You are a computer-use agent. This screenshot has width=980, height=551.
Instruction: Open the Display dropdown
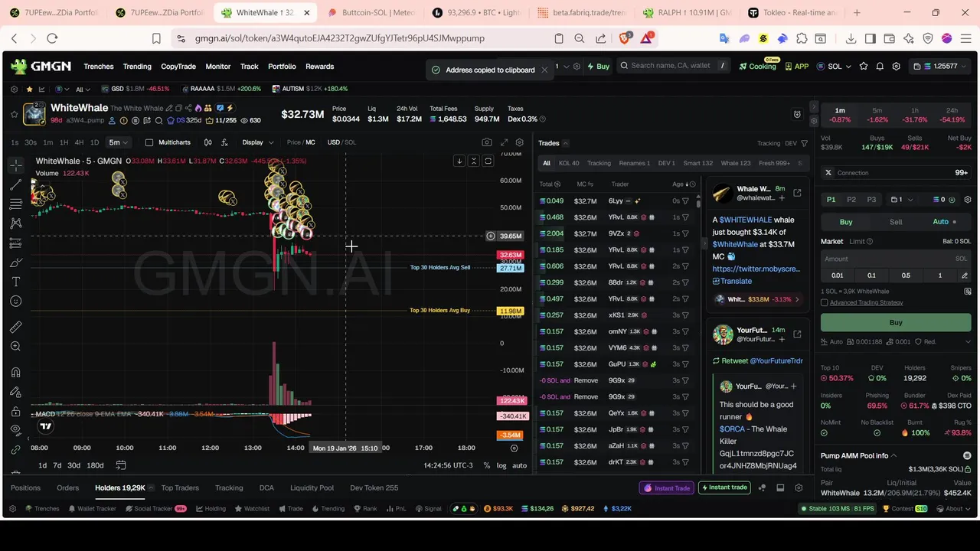[x=257, y=142]
